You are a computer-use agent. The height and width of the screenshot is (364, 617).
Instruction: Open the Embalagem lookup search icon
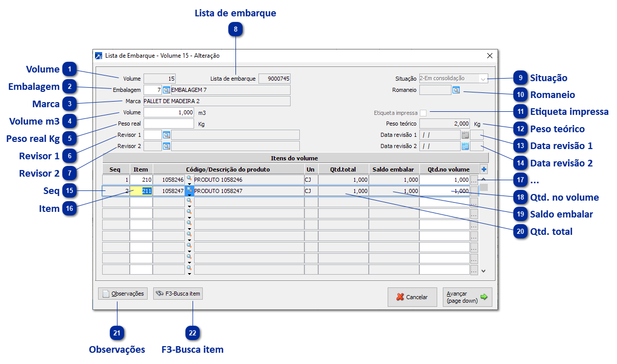166,90
